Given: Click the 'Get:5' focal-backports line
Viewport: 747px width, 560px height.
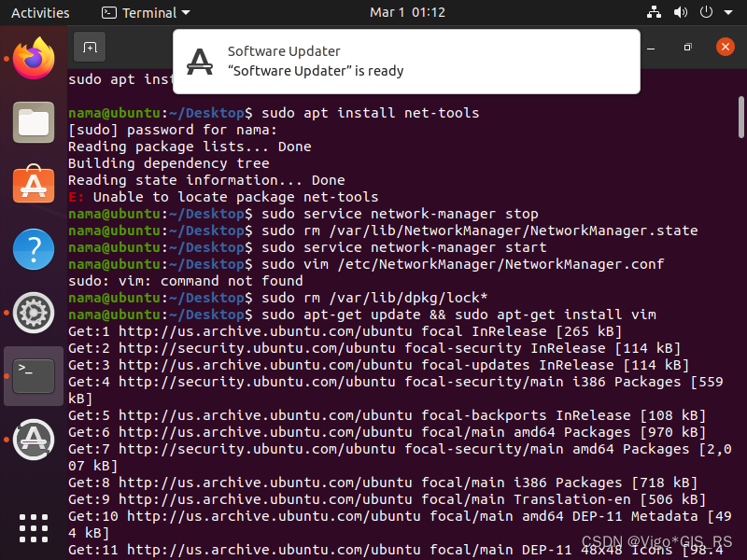Looking at the screenshot, I should click(x=387, y=415).
